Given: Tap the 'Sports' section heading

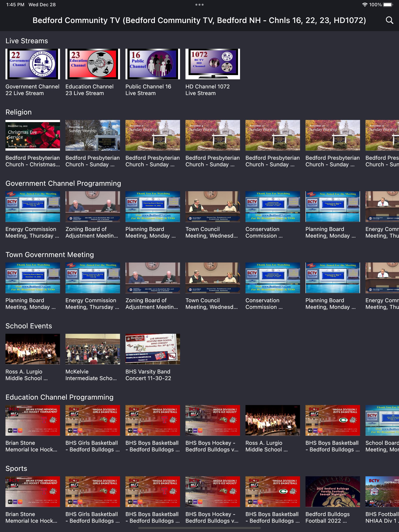Looking at the screenshot, I should point(16,469).
